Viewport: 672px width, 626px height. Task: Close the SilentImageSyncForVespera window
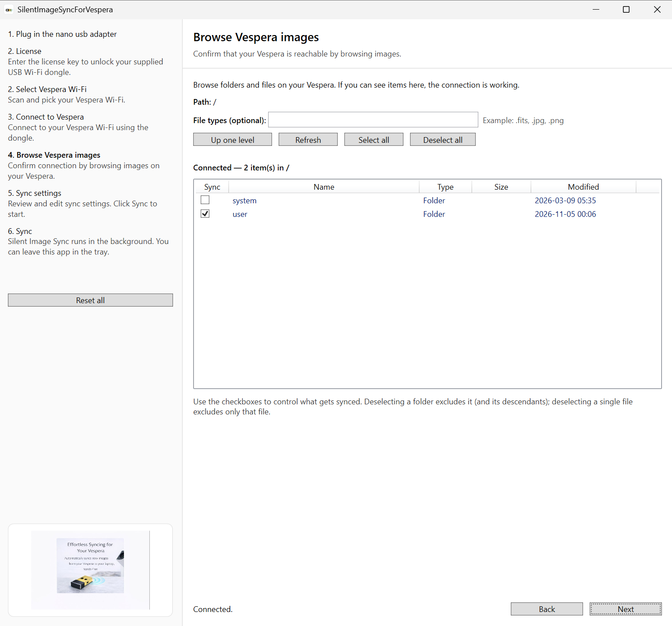[657, 10]
